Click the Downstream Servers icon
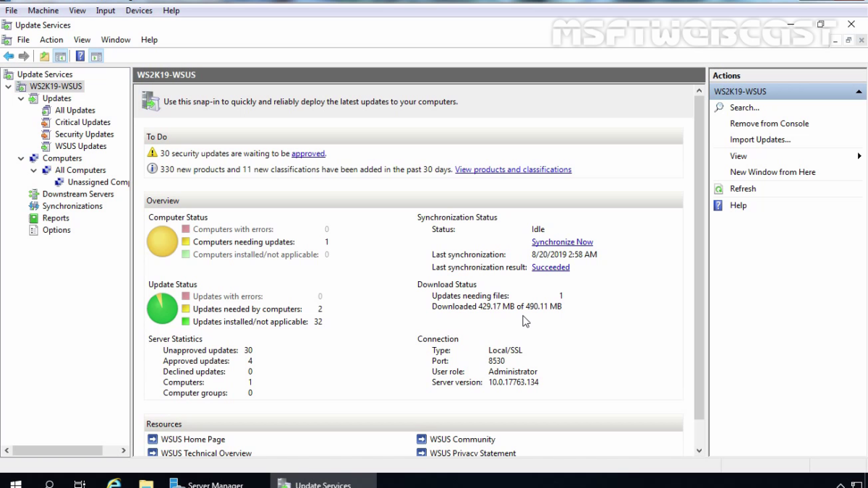This screenshot has width=868, height=488. 34,194
